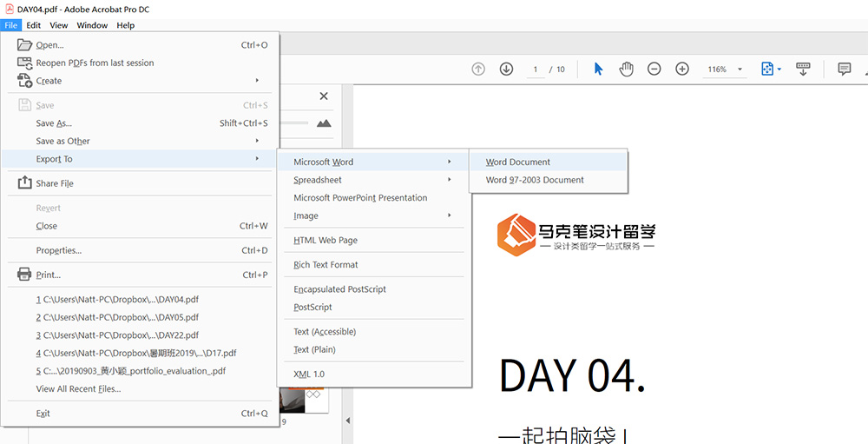
Task: Expand Export To submenu arrow
Action: click(257, 158)
